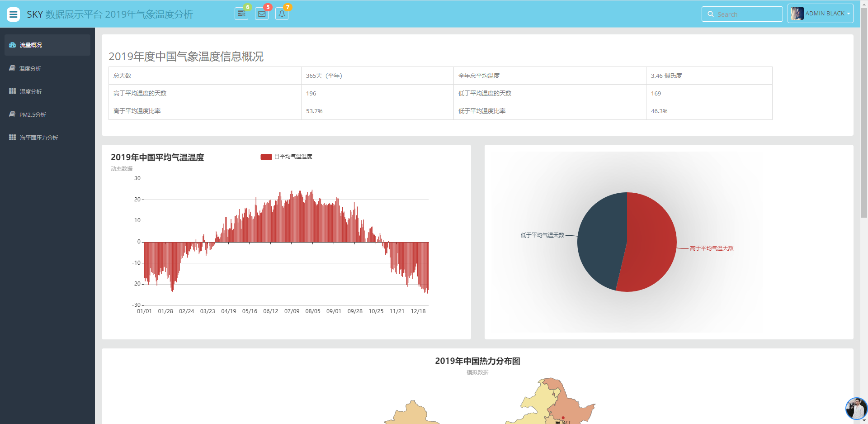Image resolution: width=868 pixels, height=424 pixels.
Task: Click the grid icon beside 湿度分析
Action: (12, 91)
